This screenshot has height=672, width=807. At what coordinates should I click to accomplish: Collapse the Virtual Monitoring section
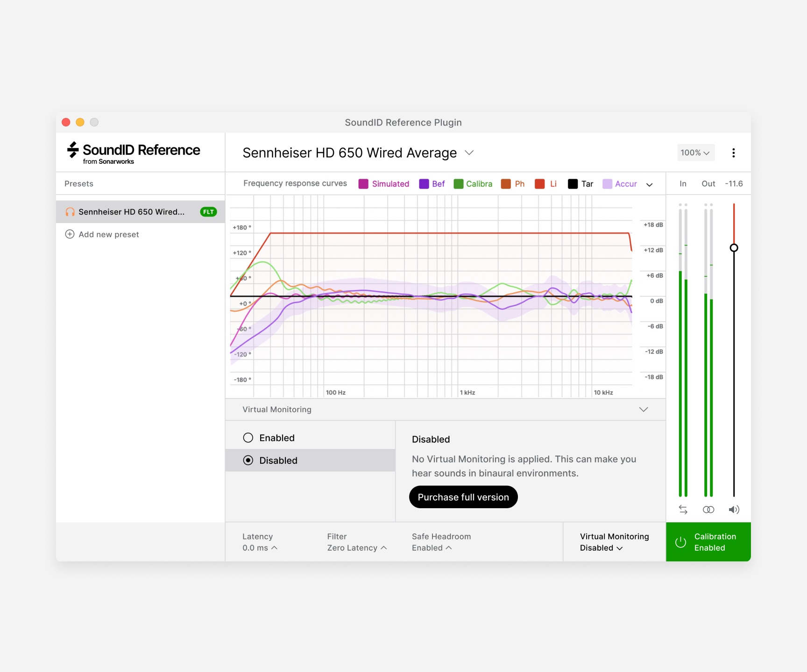[x=644, y=409]
